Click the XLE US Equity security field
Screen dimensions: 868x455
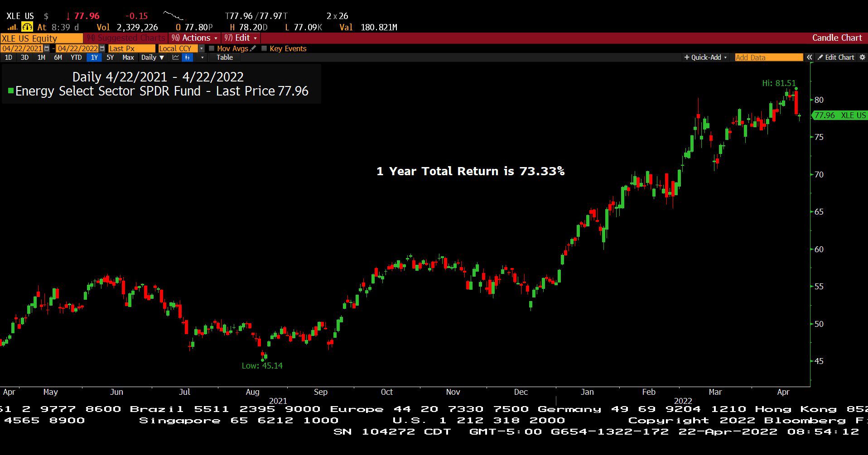click(42, 38)
